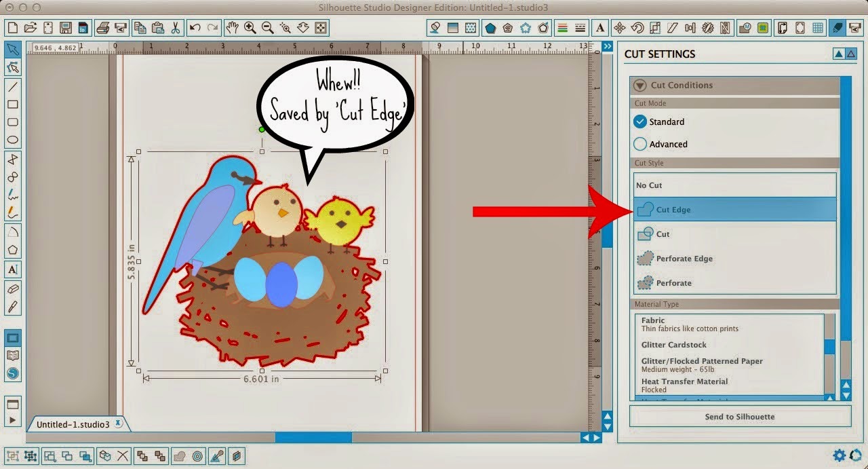Fit design to window icon
Viewport: 868px width, 469px height.
coord(321,28)
